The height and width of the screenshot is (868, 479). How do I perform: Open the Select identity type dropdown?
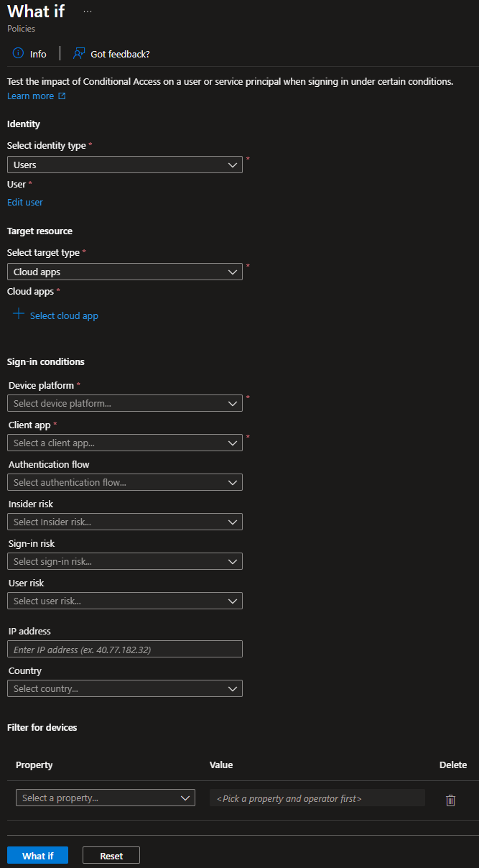point(125,165)
